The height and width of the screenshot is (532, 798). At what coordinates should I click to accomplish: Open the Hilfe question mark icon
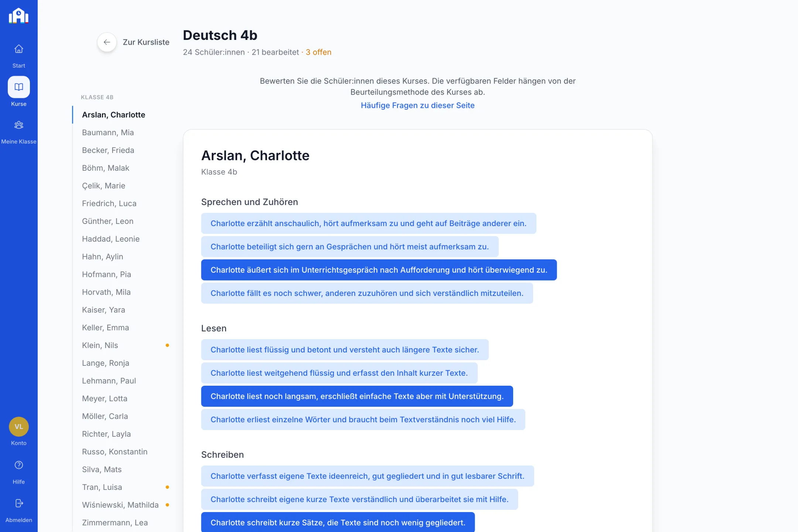[x=19, y=465]
